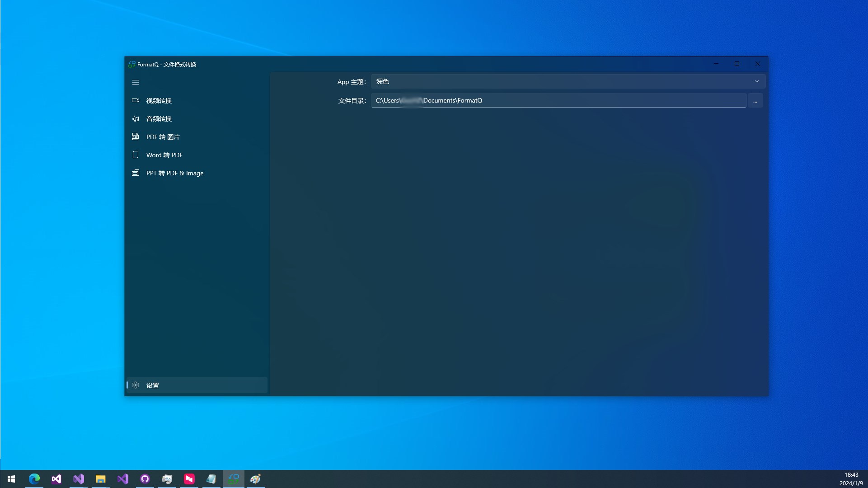Click the FormatQ taskbar icon
The image size is (868, 488).
[234, 479]
